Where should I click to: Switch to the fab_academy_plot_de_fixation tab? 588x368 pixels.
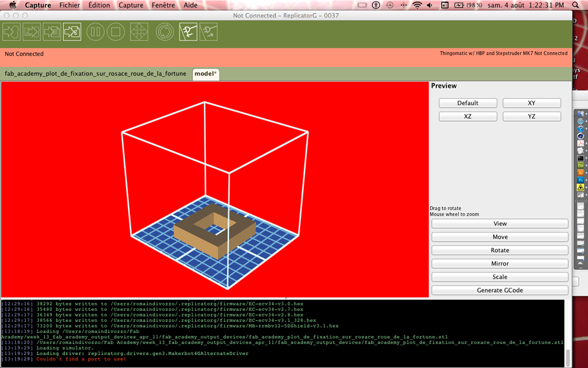96,74
